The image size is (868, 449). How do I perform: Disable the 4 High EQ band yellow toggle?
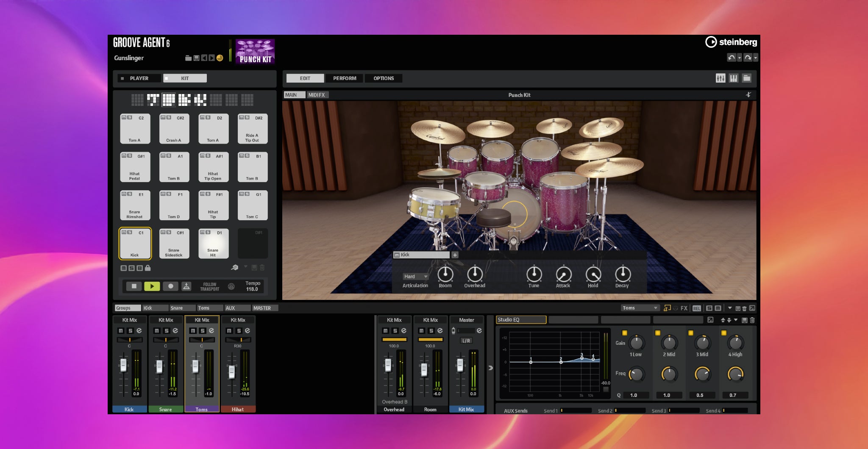coord(723,333)
